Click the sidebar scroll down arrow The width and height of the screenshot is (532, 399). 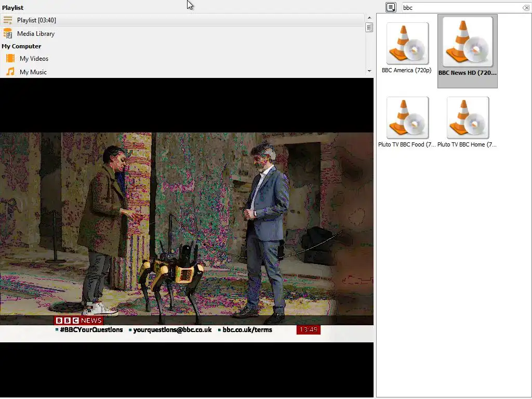tap(369, 71)
